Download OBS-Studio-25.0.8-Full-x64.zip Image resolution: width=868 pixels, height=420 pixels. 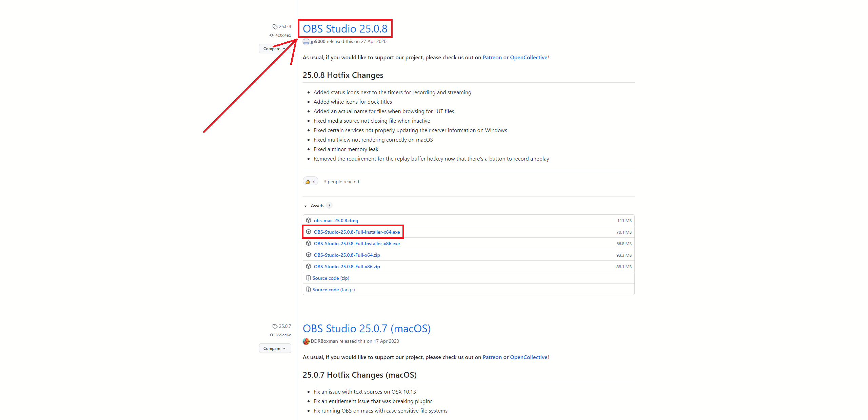(x=347, y=255)
